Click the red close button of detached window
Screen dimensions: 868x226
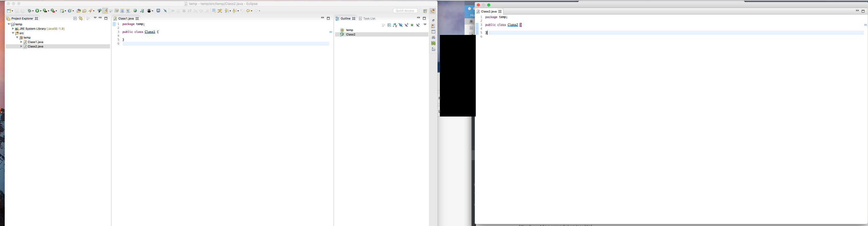[x=478, y=5]
